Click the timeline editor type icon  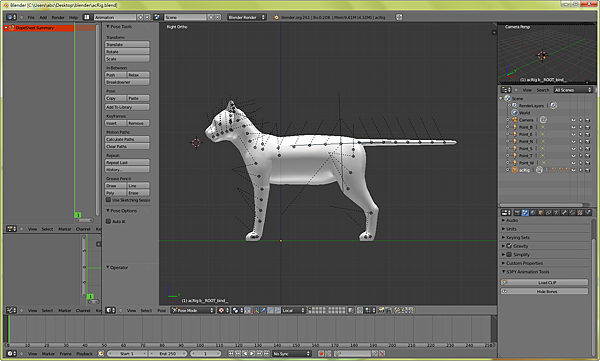click(x=11, y=354)
